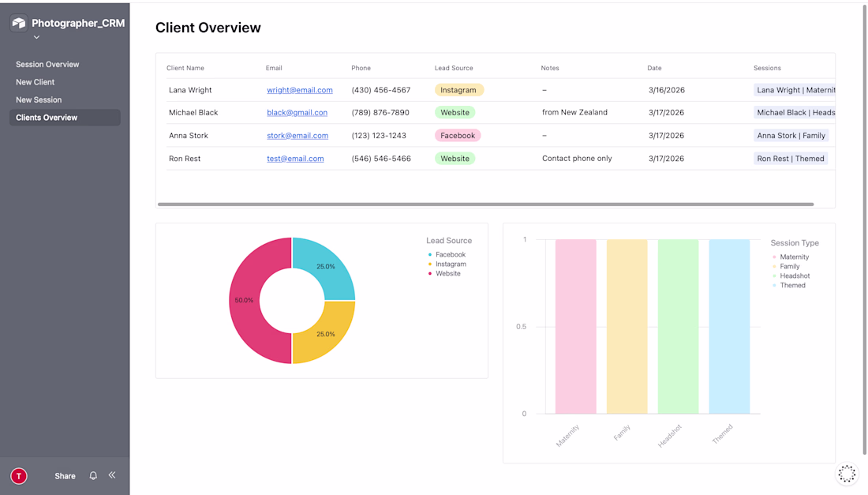
Task: Open Lana Wright | Maternity session chip
Action: pos(795,90)
